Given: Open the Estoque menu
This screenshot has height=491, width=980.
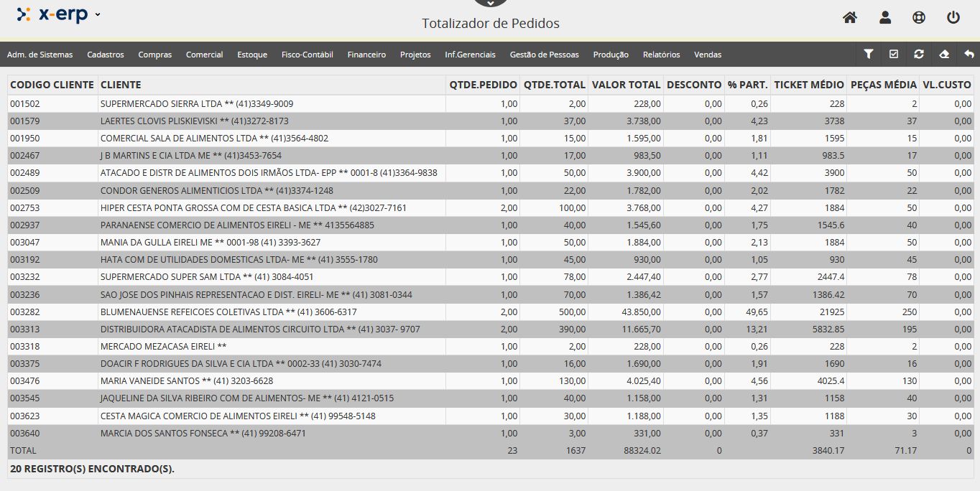Looking at the screenshot, I should click(252, 55).
